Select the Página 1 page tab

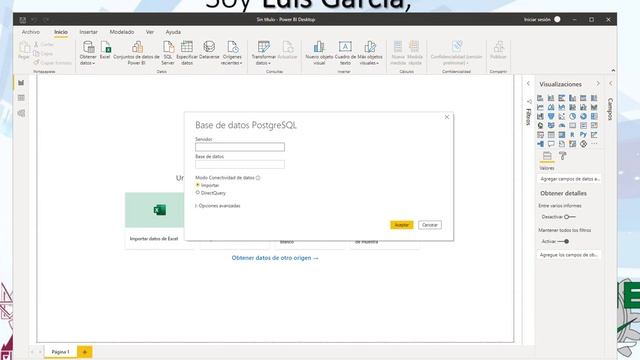coord(60,352)
